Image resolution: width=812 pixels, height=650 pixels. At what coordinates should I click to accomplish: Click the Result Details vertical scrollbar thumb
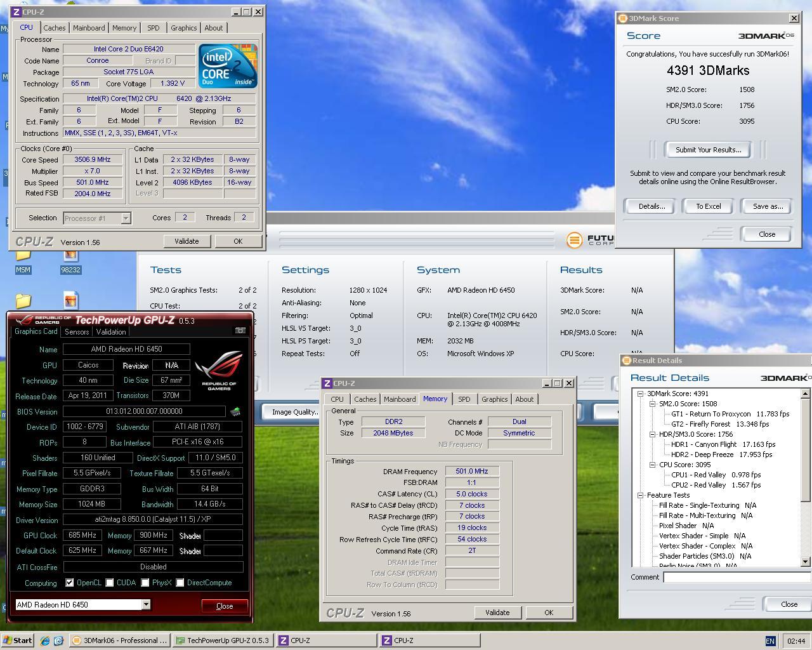point(806,450)
